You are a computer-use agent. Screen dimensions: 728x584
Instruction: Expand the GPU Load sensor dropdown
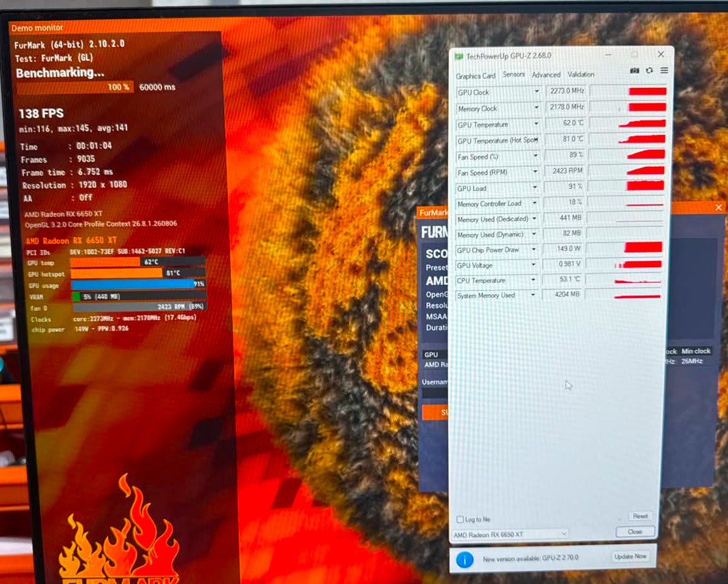(x=535, y=188)
